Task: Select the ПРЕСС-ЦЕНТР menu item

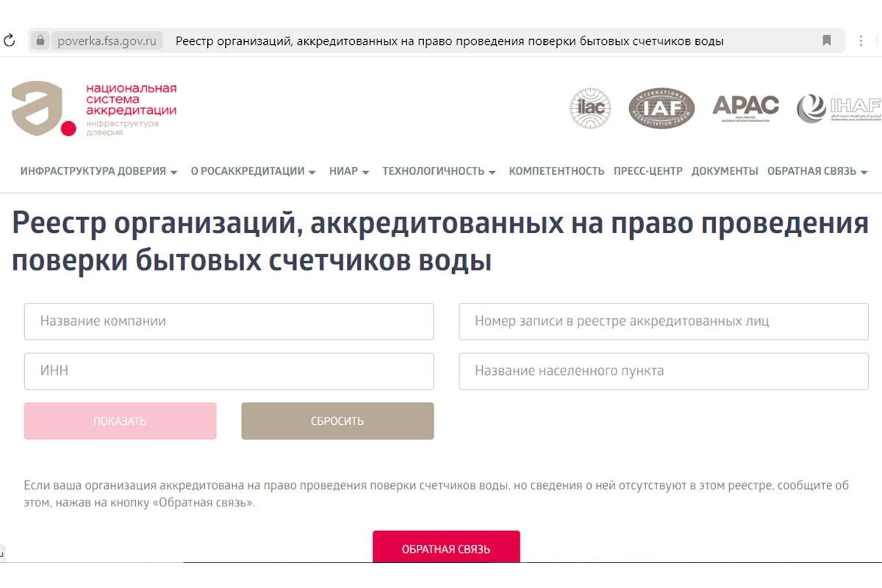Action: point(648,170)
